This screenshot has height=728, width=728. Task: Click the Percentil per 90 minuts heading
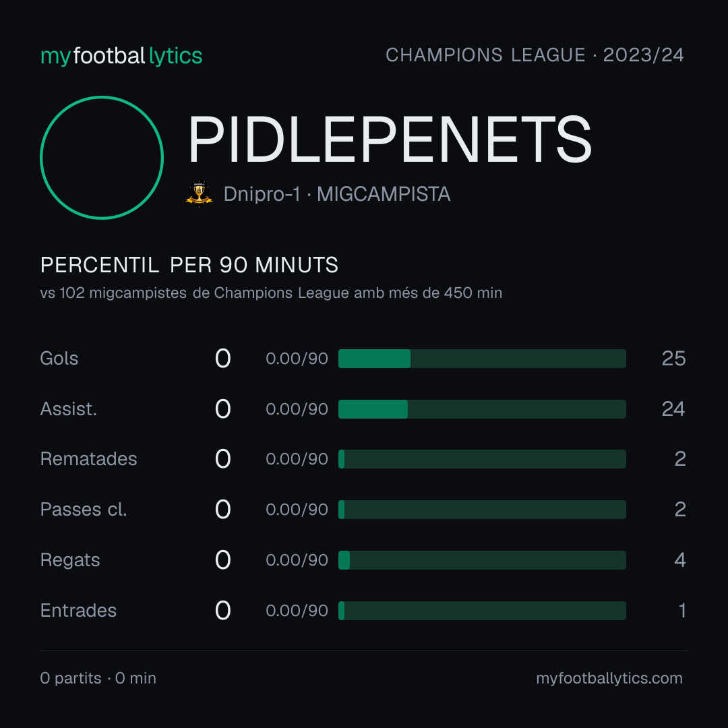tap(189, 265)
